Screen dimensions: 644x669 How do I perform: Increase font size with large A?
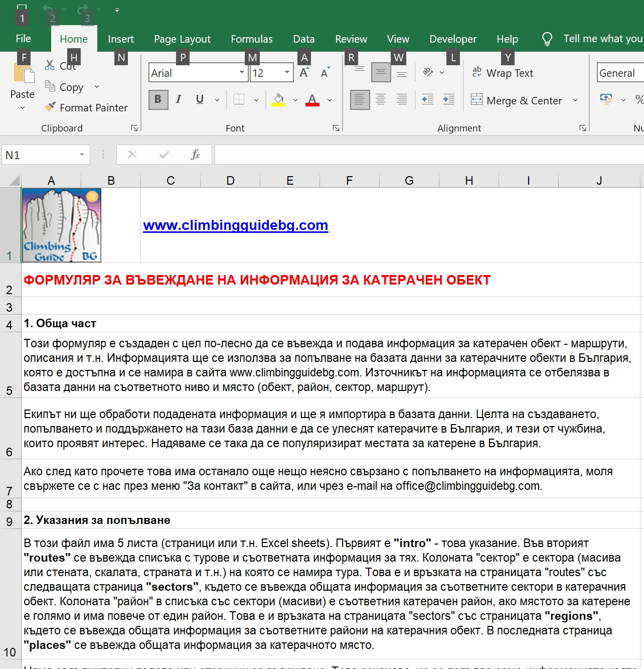tap(304, 73)
